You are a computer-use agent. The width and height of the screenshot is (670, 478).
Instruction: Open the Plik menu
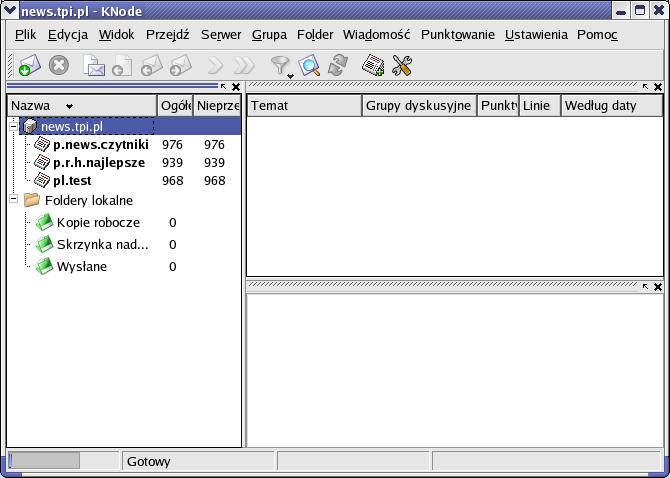coord(26,34)
